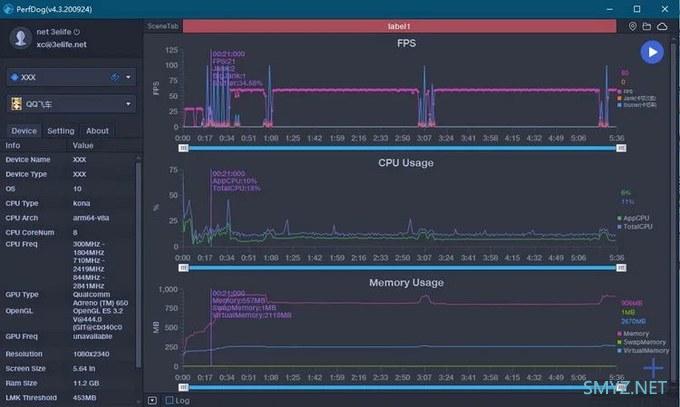Switch to the Device tab
This screenshot has width=680, height=407.
click(x=24, y=131)
